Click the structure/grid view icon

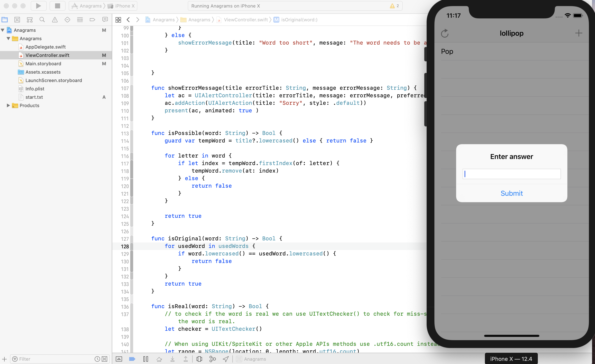[x=118, y=19]
